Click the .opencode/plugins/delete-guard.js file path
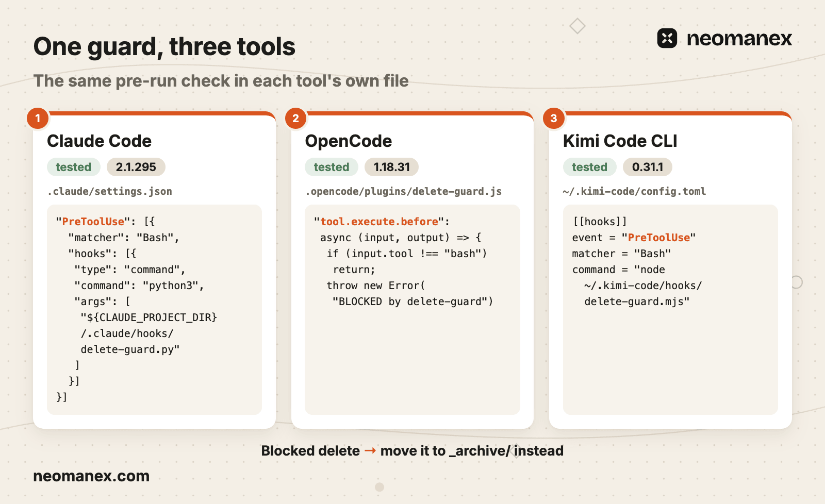The image size is (825, 504). pyautogui.click(x=403, y=191)
